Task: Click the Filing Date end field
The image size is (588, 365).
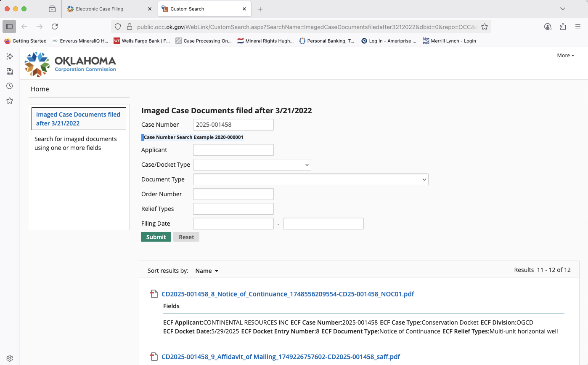Action: click(x=323, y=224)
